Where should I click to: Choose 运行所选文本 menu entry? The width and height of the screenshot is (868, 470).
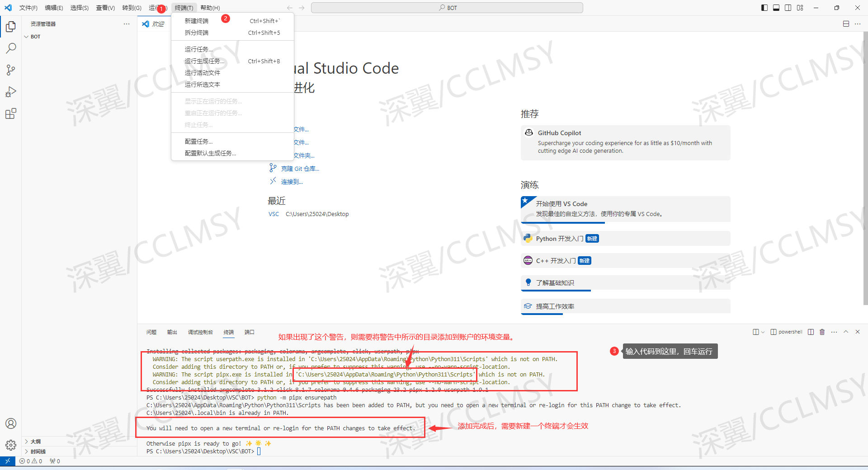pyautogui.click(x=232, y=85)
